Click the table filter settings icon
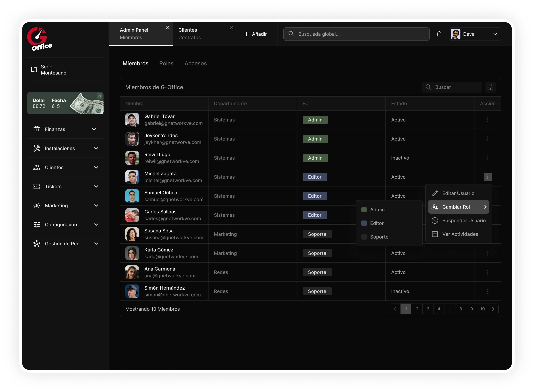 [490, 87]
